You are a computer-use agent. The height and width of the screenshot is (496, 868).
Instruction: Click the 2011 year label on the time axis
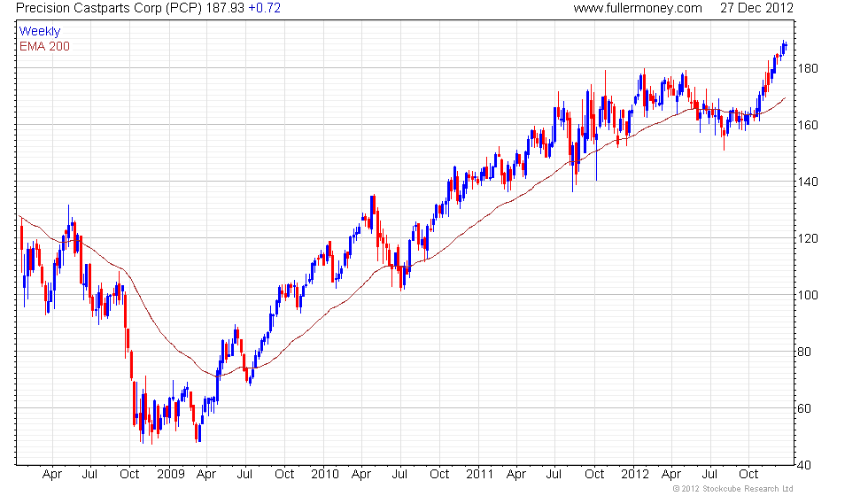tap(479, 475)
